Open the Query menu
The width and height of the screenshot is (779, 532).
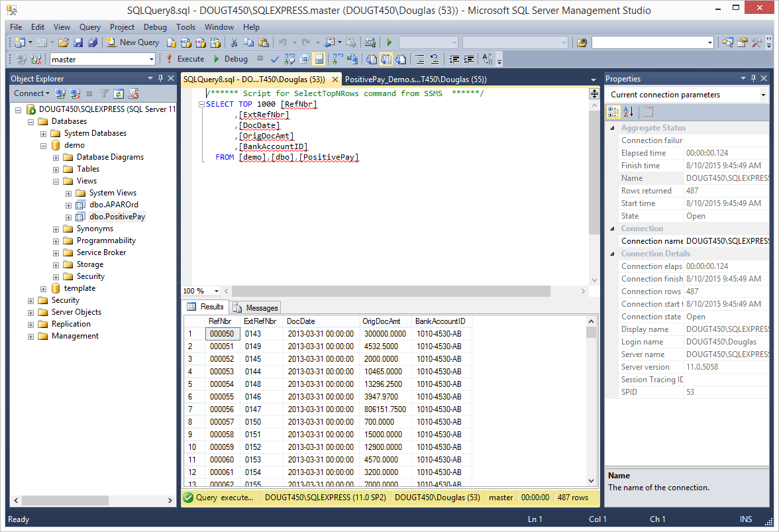90,27
